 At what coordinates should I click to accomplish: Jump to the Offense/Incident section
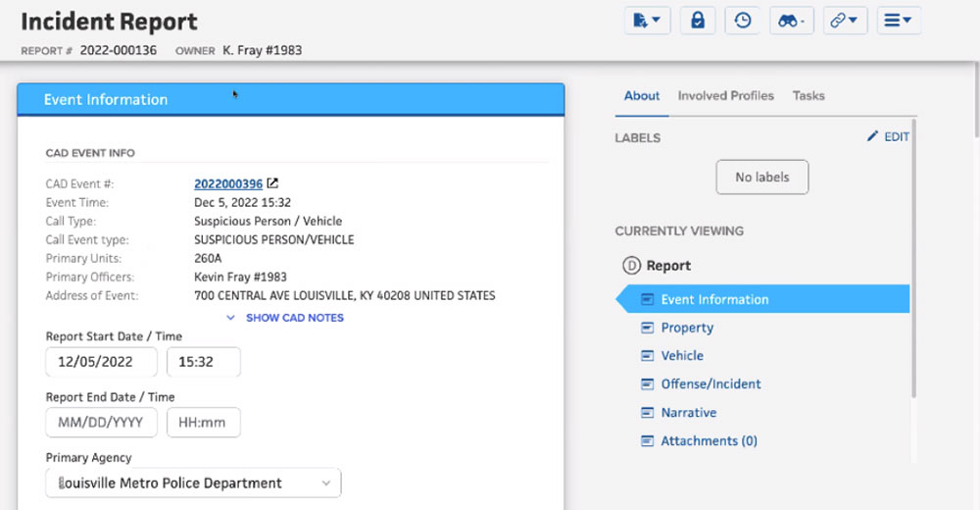point(710,384)
